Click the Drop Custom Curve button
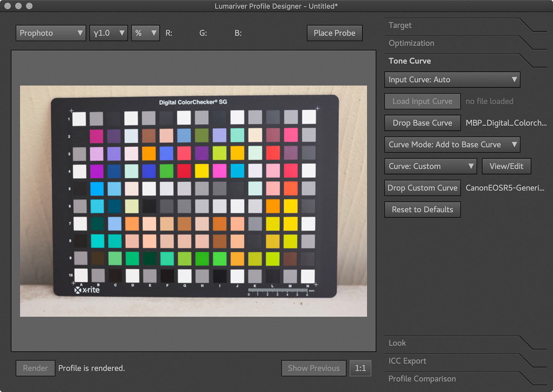553x392 pixels. point(422,188)
